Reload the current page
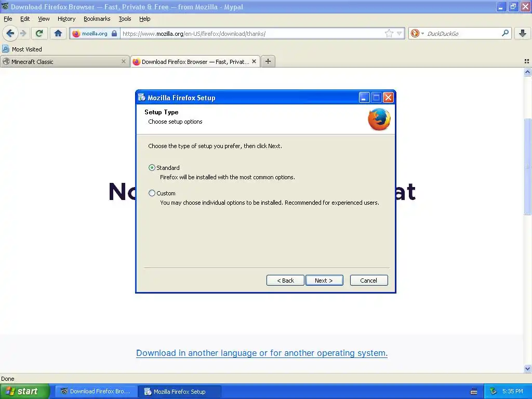This screenshot has height=399, width=532. [39, 33]
